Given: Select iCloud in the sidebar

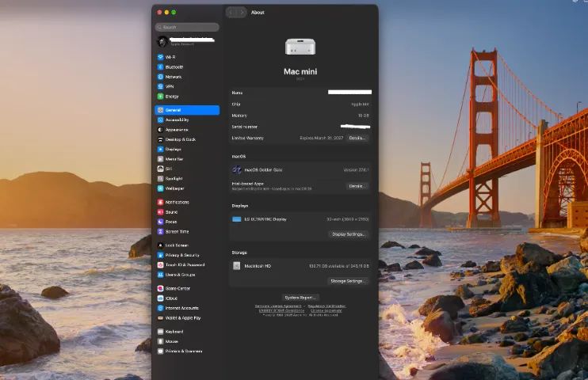Looking at the screenshot, I should point(187,298).
